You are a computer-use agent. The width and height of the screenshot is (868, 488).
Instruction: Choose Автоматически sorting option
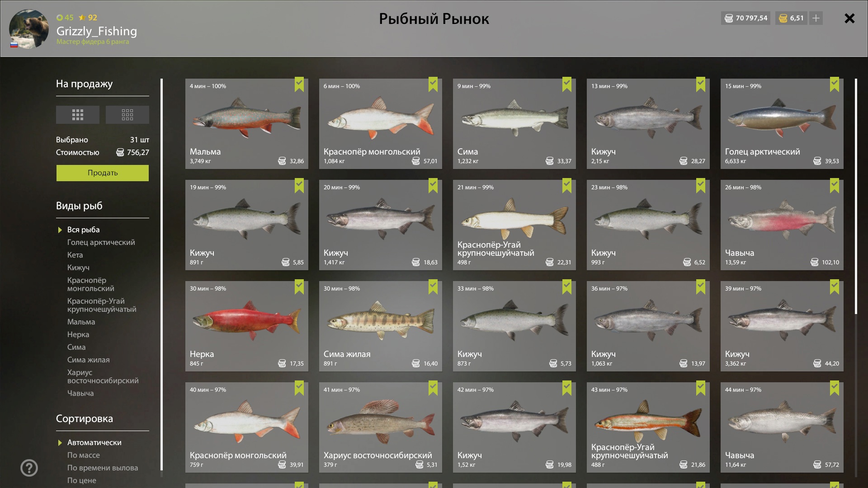click(94, 442)
